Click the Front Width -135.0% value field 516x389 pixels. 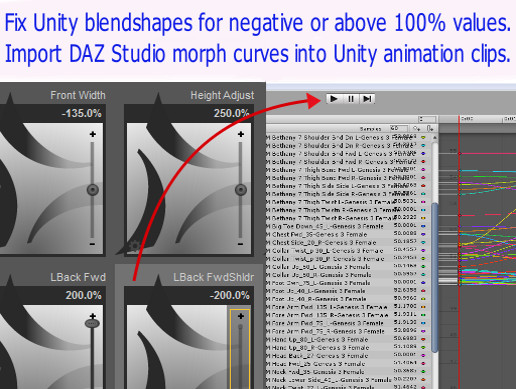point(82,113)
